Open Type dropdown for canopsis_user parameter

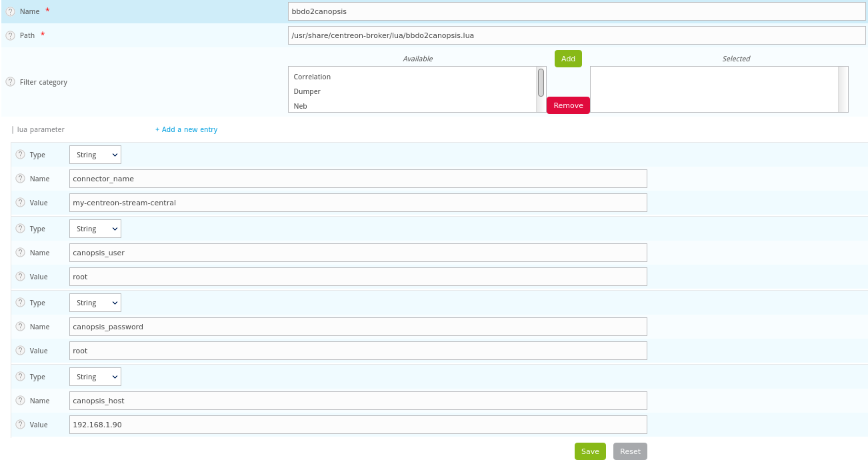(95, 229)
